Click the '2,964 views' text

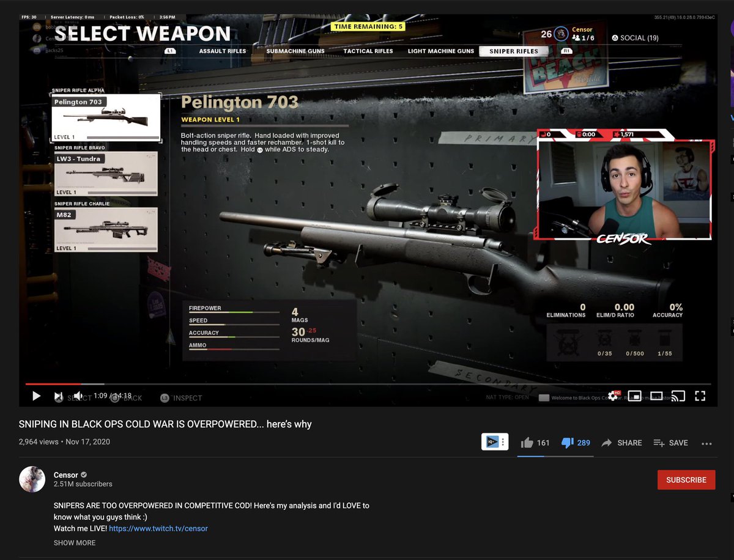(39, 442)
